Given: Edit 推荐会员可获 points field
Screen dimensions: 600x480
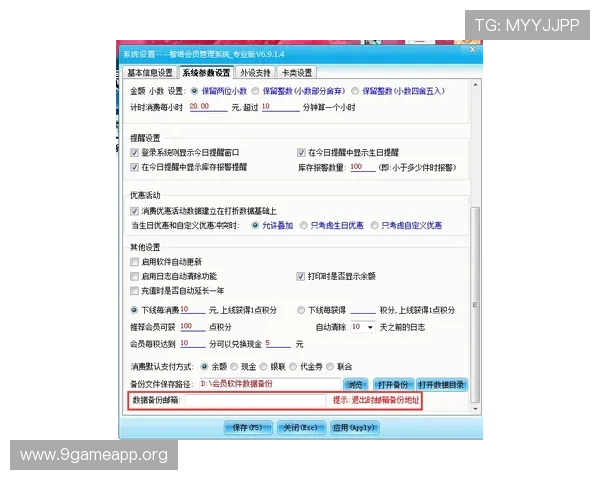Looking at the screenshot, I should [x=192, y=327].
